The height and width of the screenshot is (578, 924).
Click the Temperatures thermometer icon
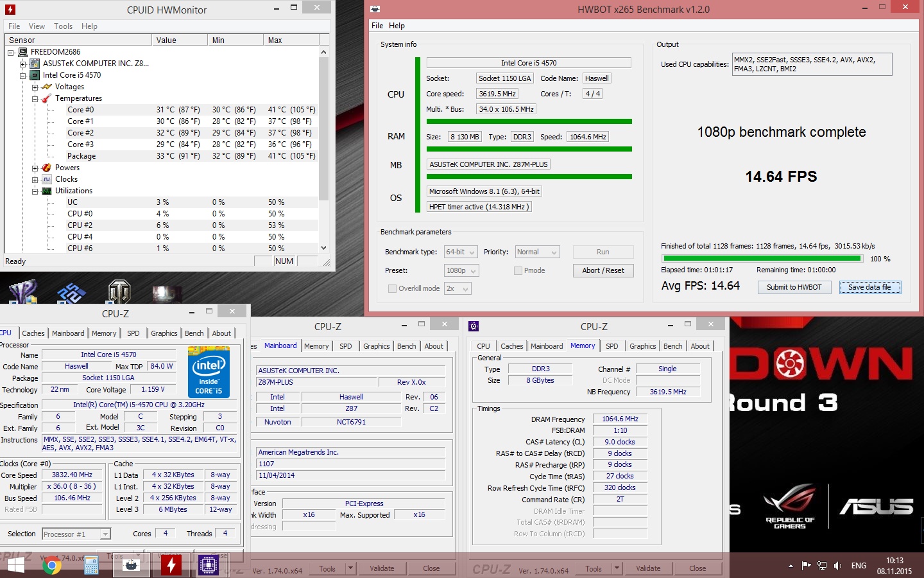[x=47, y=98]
